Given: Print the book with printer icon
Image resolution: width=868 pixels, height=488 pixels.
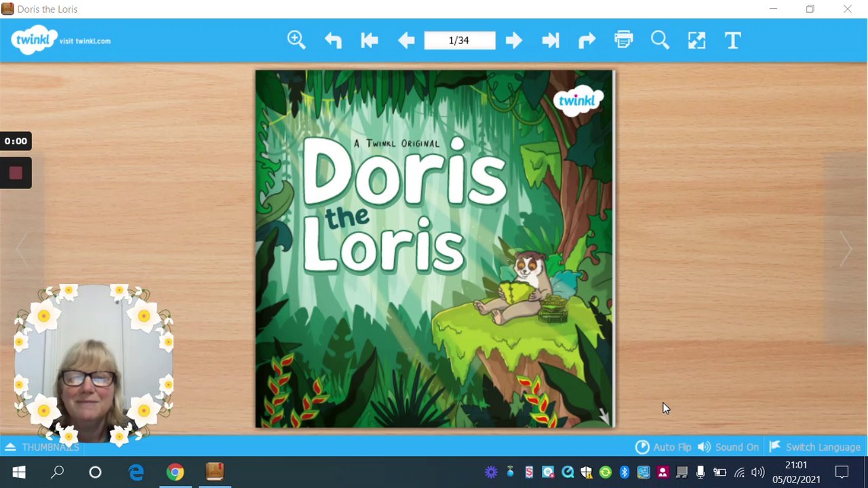Looking at the screenshot, I should point(623,40).
